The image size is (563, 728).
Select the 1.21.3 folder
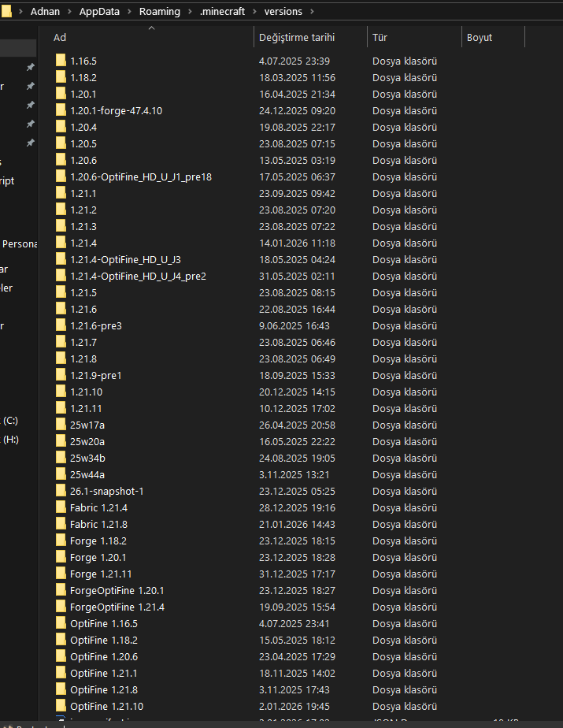click(x=83, y=227)
